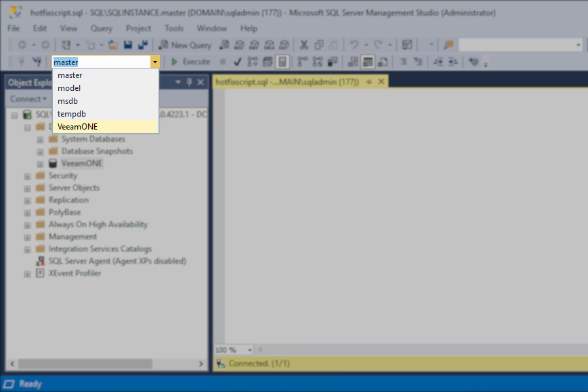Open the File menu
The height and width of the screenshot is (392, 588).
pos(14,28)
